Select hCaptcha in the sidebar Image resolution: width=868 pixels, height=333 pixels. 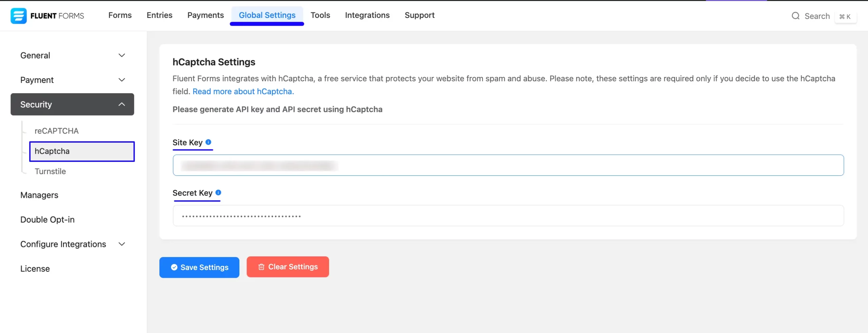82,151
